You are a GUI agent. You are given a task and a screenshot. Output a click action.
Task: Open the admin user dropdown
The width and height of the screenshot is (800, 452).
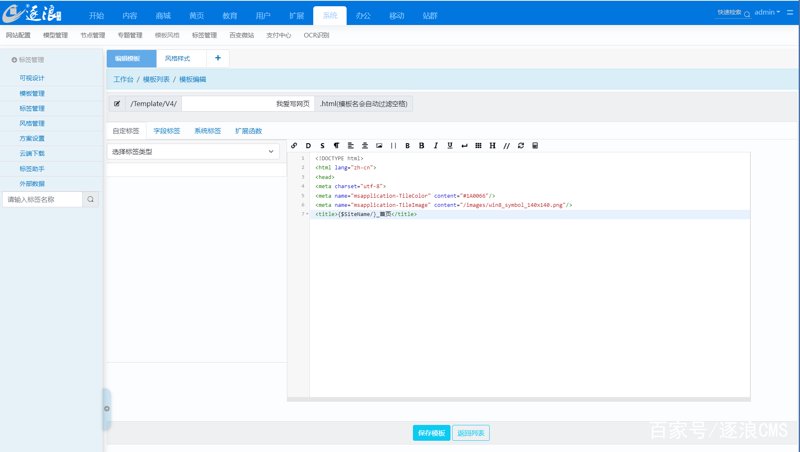click(767, 12)
